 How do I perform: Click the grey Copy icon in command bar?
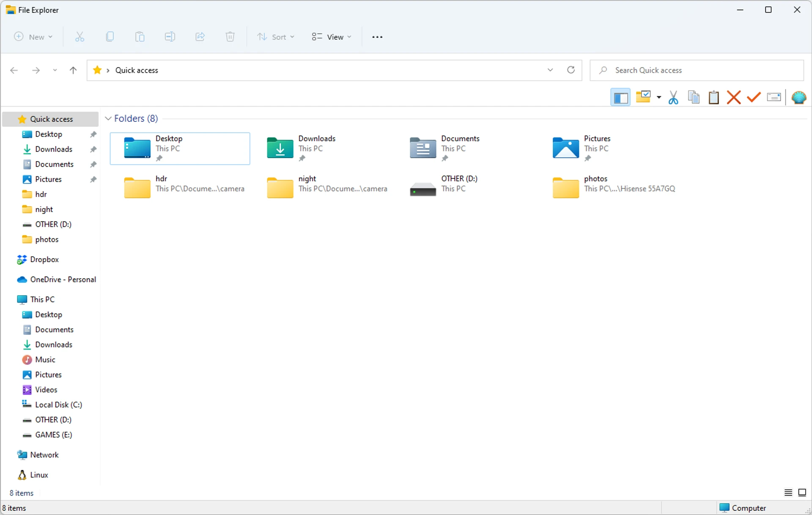[110, 37]
